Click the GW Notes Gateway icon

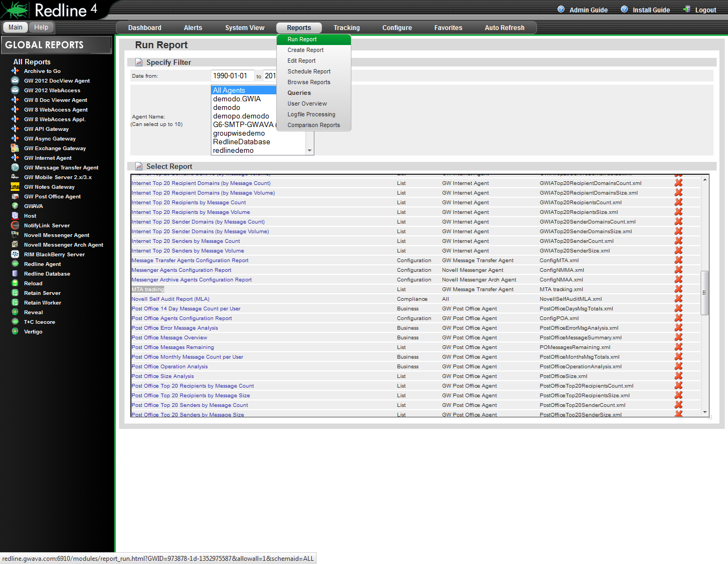[15, 187]
